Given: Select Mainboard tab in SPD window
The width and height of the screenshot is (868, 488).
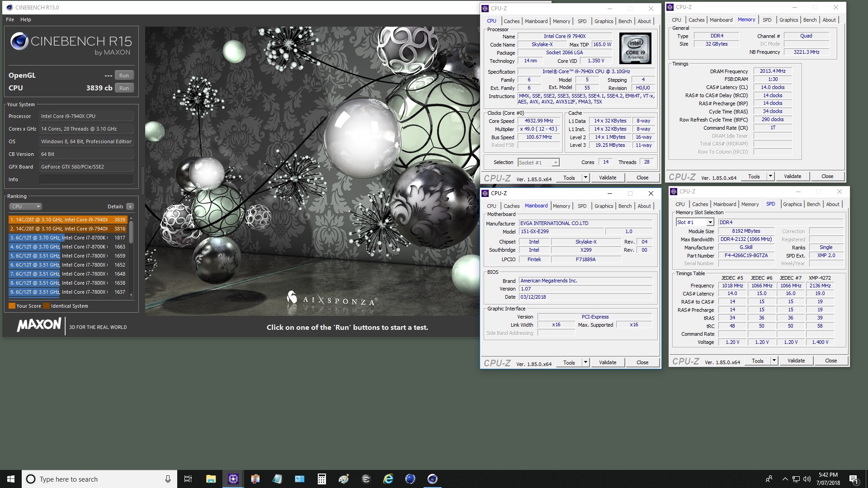Looking at the screenshot, I should (x=724, y=204).
